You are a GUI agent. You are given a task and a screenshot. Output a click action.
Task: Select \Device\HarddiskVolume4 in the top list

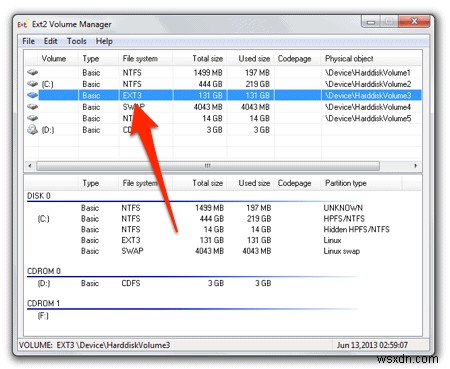click(x=368, y=107)
